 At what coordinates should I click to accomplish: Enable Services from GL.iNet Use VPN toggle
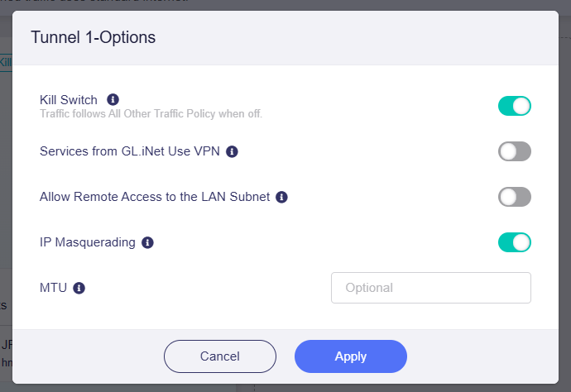(x=515, y=151)
